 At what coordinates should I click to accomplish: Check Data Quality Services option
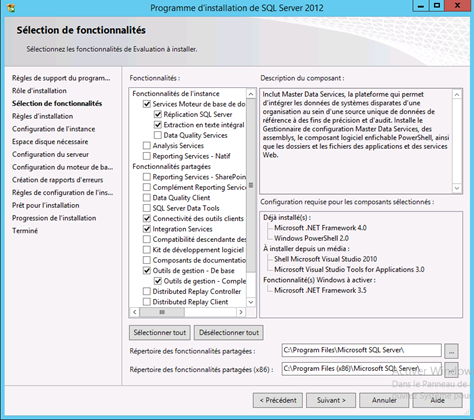(x=158, y=135)
